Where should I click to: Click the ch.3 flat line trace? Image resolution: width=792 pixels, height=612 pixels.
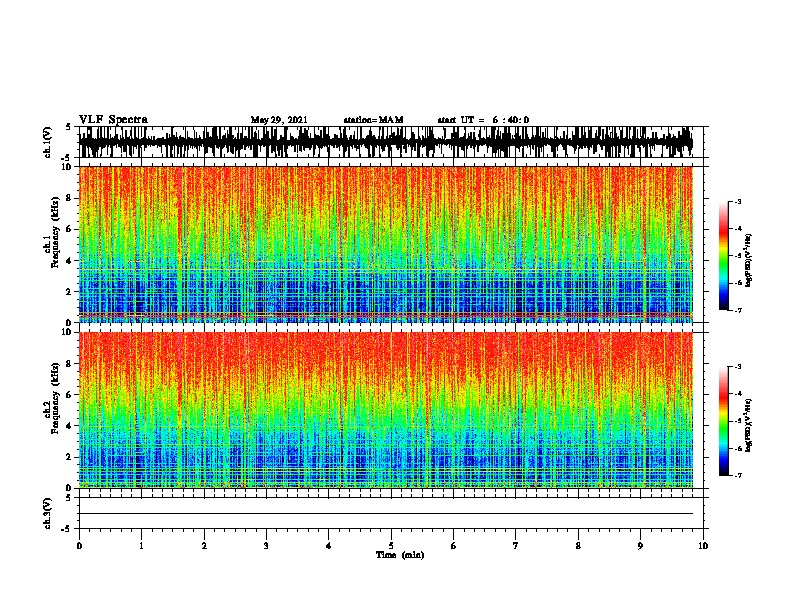pos(386,514)
